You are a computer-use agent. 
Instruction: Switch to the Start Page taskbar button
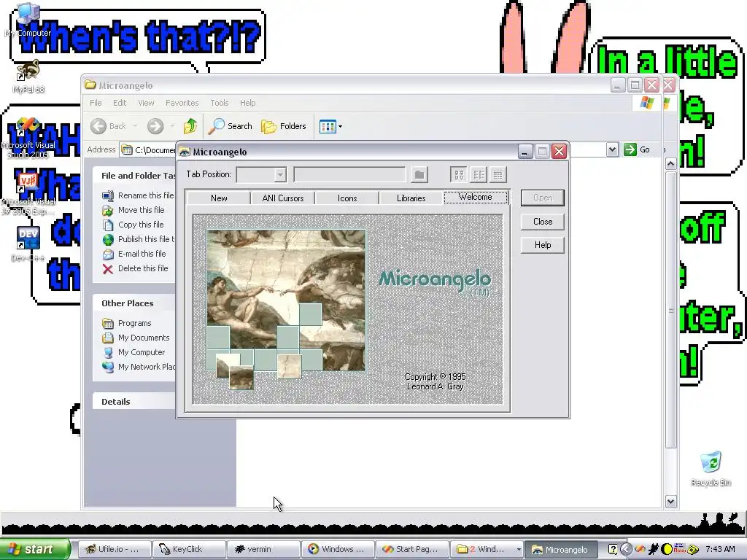click(x=413, y=549)
